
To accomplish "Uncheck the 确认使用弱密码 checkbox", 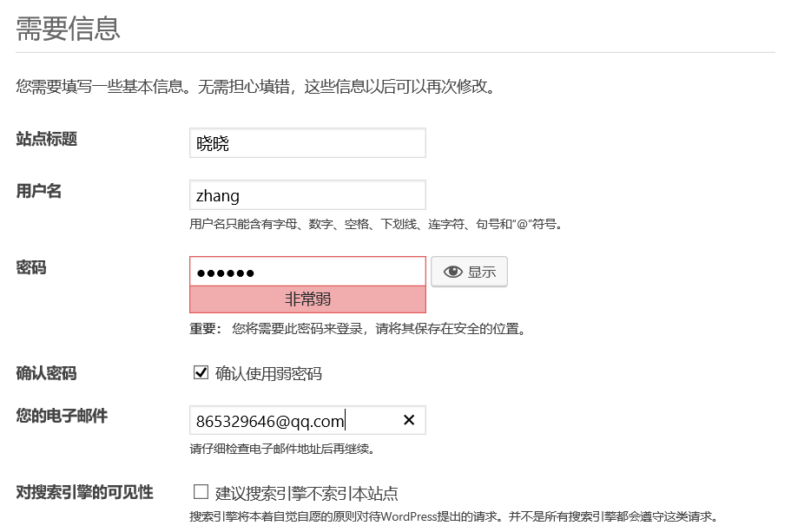I will [201, 372].
